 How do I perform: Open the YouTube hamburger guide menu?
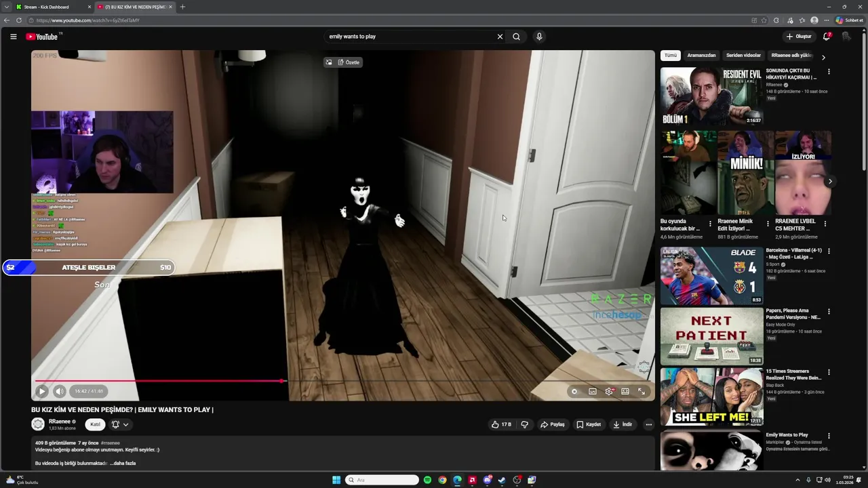[14, 37]
